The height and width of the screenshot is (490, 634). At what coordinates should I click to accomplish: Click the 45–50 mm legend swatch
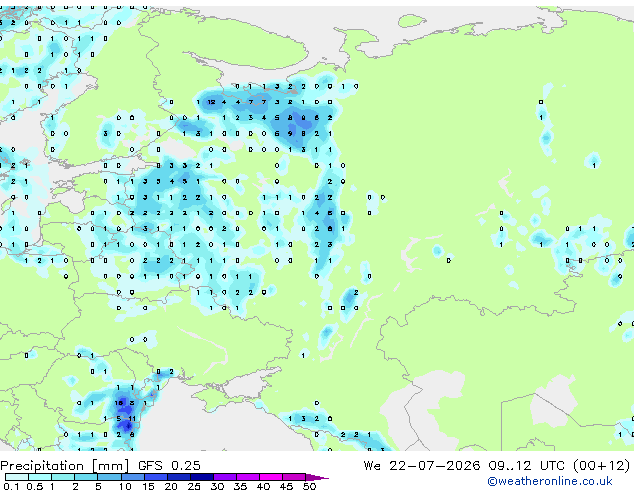[x=294, y=477]
